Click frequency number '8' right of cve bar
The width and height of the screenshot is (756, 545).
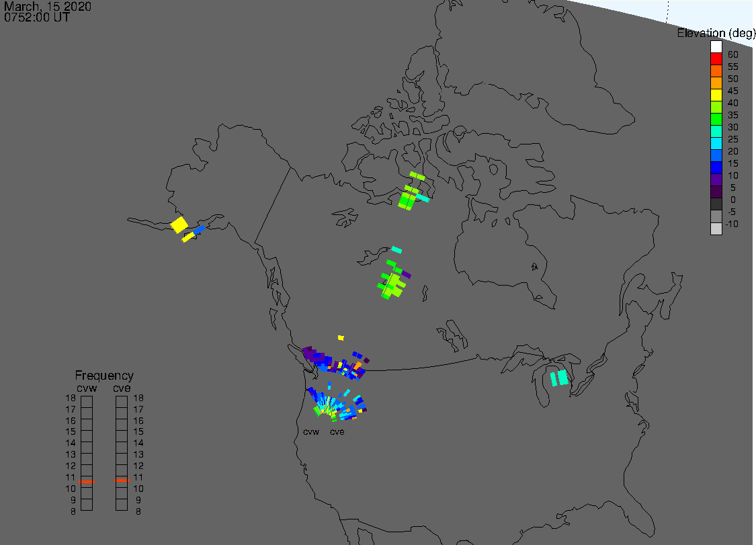(138, 511)
